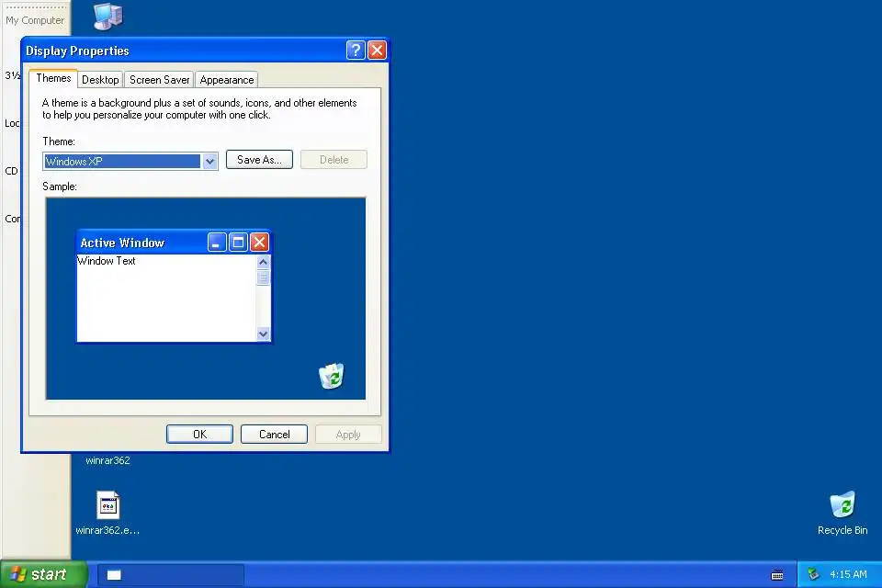
Task: Click the help question mark in Display Properties
Action: 356,51
